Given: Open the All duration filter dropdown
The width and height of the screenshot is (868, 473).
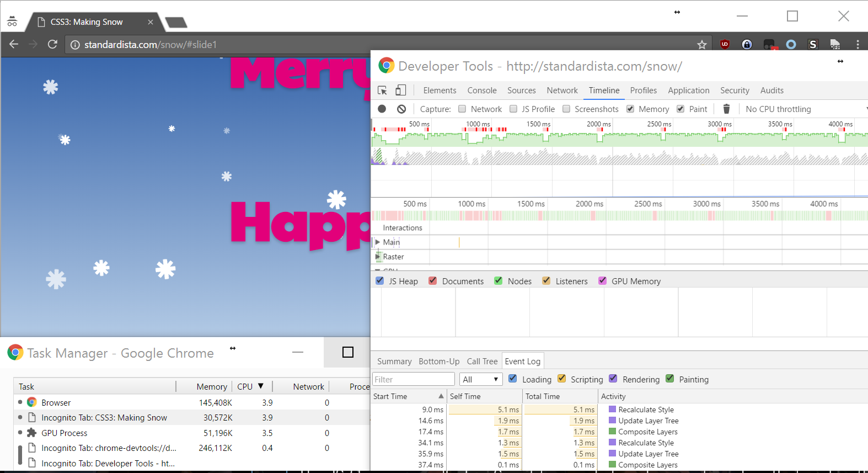Looking at the screenshot, I should click(x=481, y=379).
